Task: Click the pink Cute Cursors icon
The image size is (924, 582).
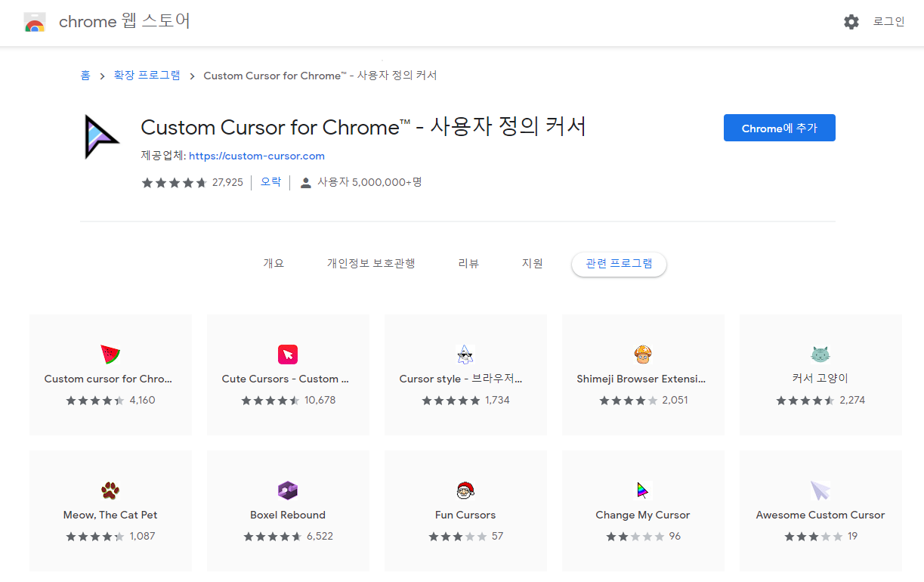Action: tap(288, 354)
